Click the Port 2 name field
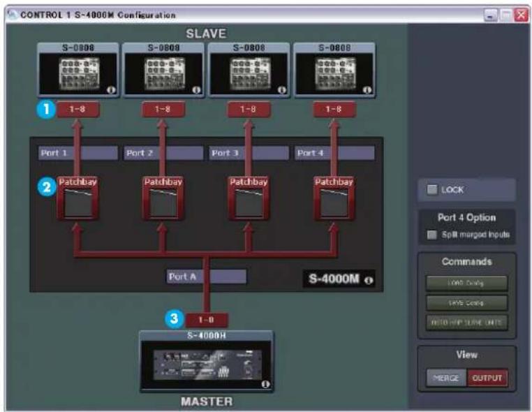Viewport: 532px width, 412px height. tap(163, 153)
